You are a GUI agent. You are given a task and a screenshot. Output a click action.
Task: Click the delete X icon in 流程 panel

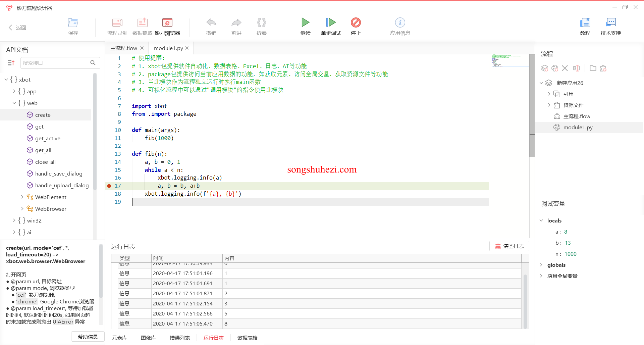[565, 68]
